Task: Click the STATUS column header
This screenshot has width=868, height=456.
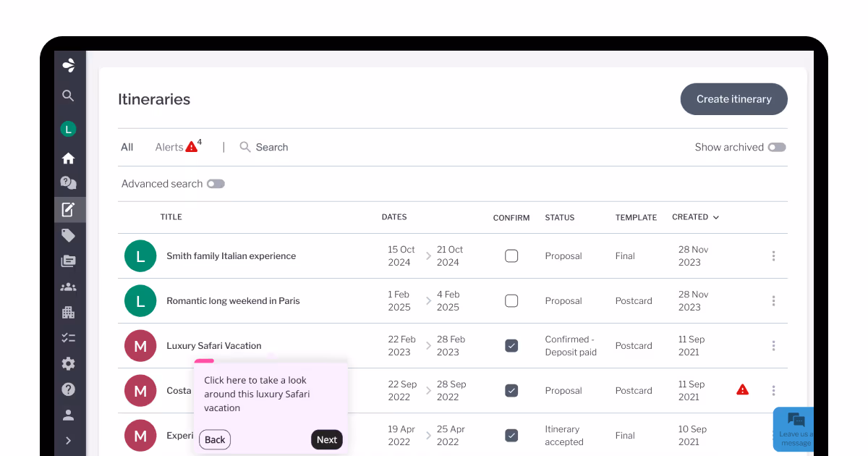Action: coord(560,217)
